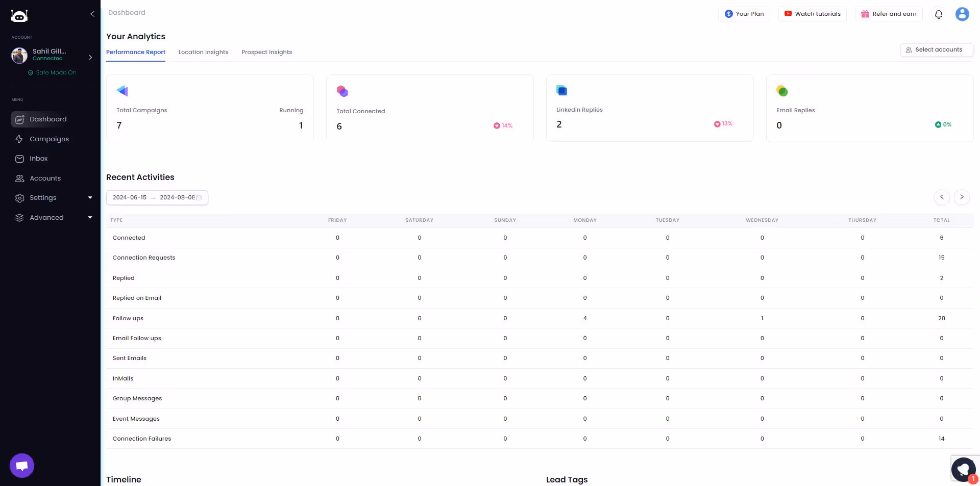Open Select accounts
This screenshot has width=980, height=486.
937,49
